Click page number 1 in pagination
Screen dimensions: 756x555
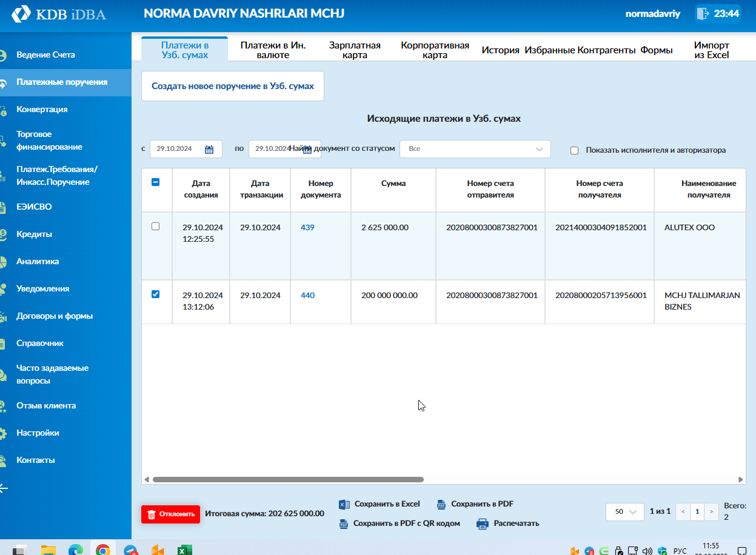[x=698, y=511]
